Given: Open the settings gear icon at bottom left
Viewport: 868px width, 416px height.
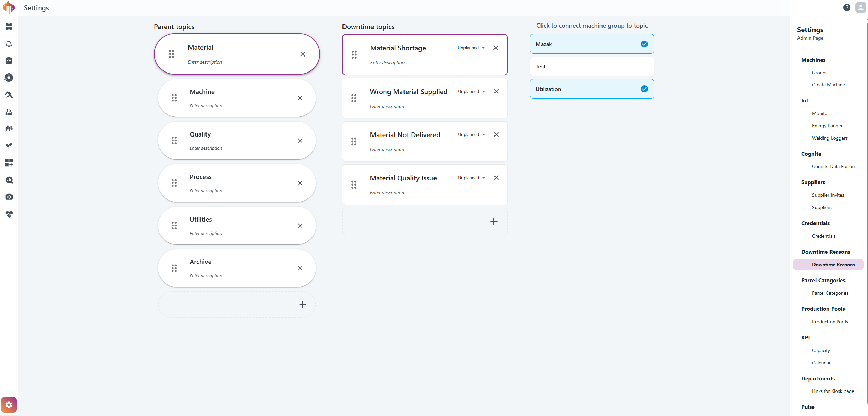Looking at the screenshot, I should 9,404.
